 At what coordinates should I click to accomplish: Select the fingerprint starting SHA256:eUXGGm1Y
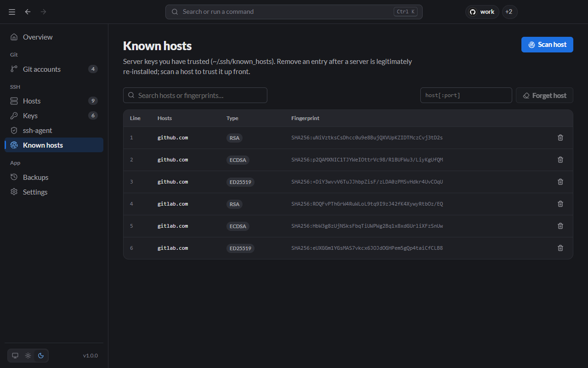coord(367,248)
